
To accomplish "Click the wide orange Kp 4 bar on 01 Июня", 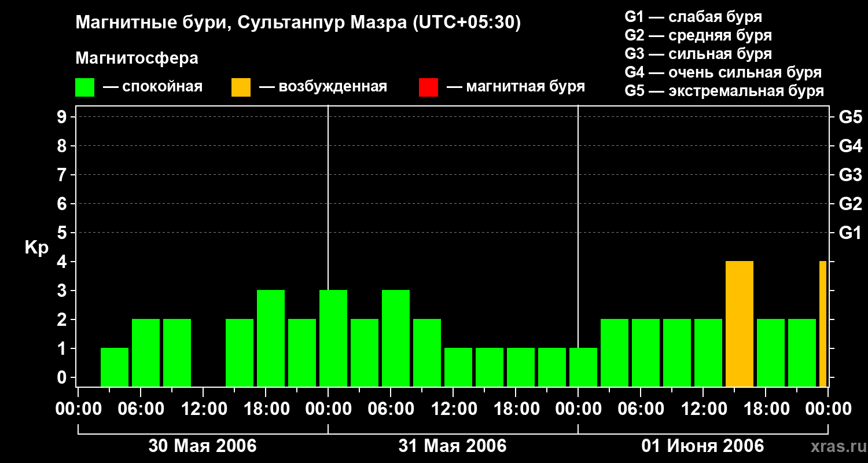I will pyautogui.click(x=740, y=324).
